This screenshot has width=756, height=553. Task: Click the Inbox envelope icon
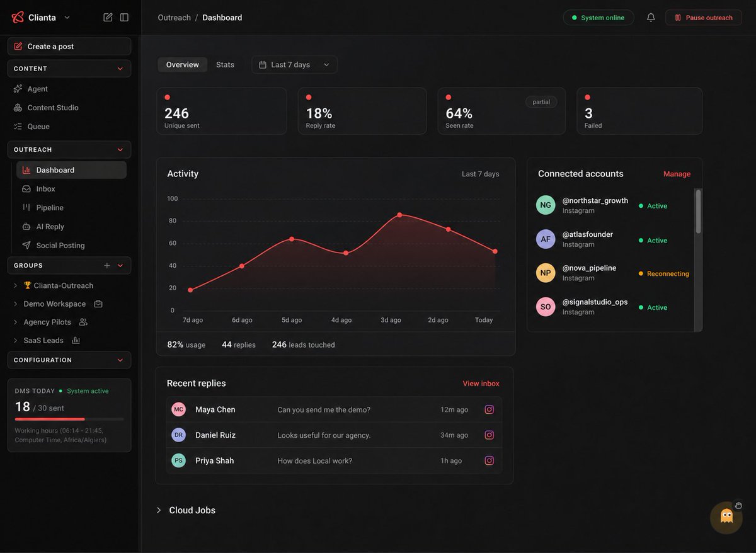(x=26, y=189)
